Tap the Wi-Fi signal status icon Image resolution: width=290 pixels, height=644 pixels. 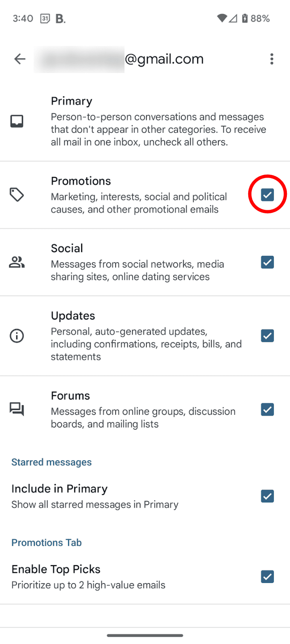[x=222, y=18]
